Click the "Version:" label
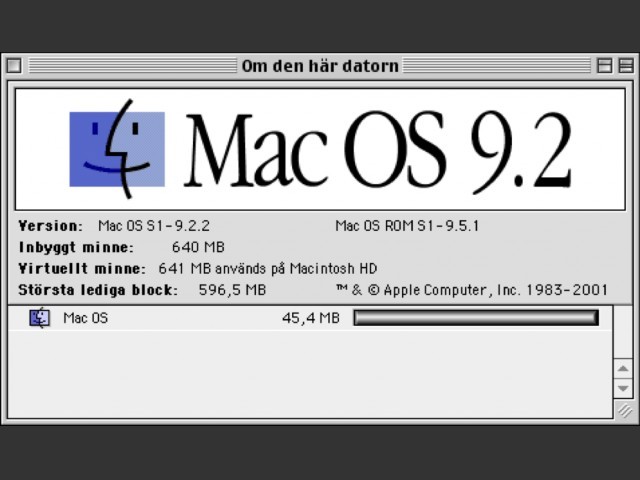The width and height of the screenshot is (640, 480). coord(51,226)
